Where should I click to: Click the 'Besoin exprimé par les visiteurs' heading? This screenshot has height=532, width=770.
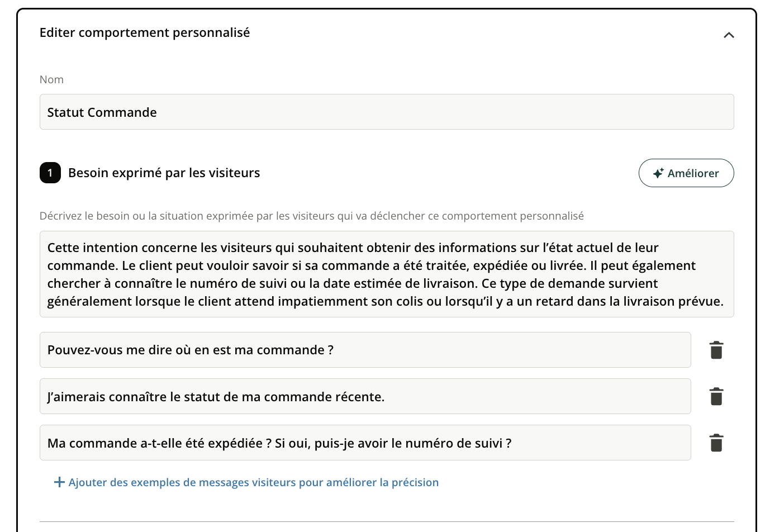[x=164, y=173]
